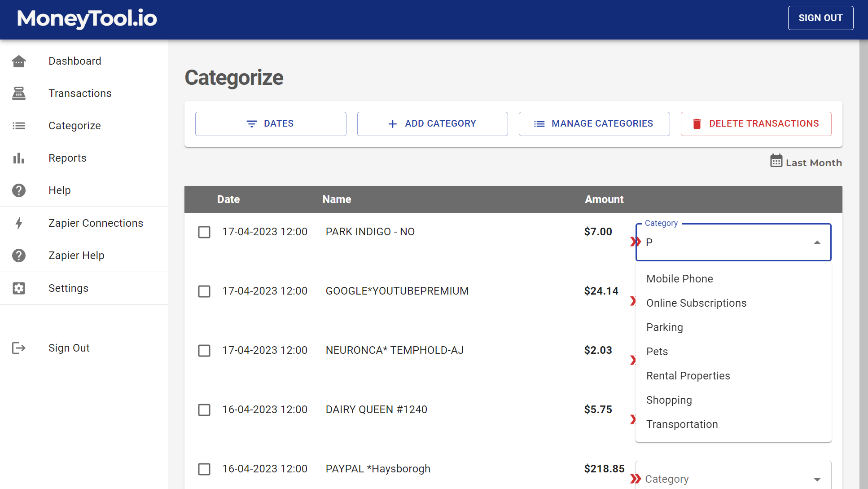Tick the DAIRY QUEEN #1240 checkbox

pyautogui.click(x=204, y=410)
